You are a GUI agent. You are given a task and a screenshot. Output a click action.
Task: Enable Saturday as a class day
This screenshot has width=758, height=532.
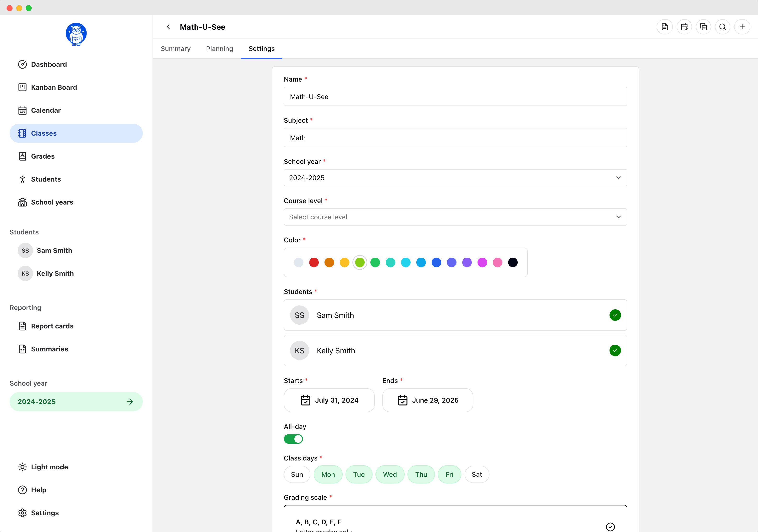coord(477,474)
